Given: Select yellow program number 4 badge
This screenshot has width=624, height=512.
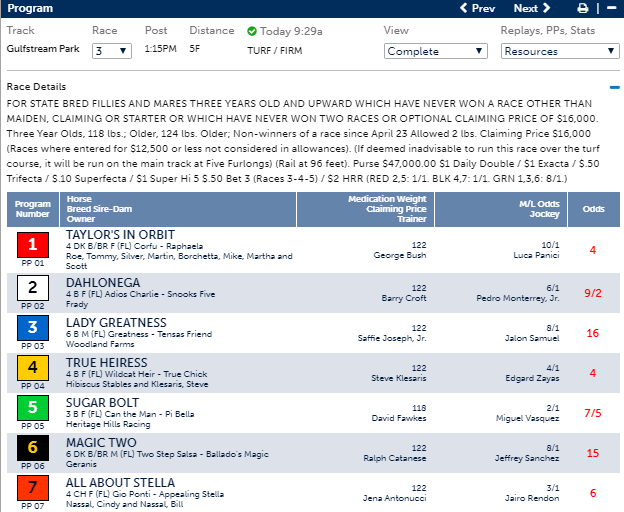Looking at the screenshot, I should coord(32,367).
